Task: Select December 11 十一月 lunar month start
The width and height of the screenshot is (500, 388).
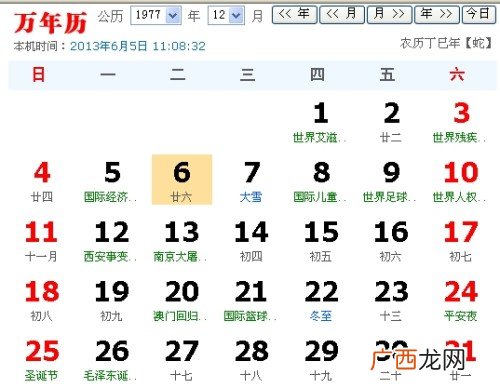Action: (x=42, y=242)
